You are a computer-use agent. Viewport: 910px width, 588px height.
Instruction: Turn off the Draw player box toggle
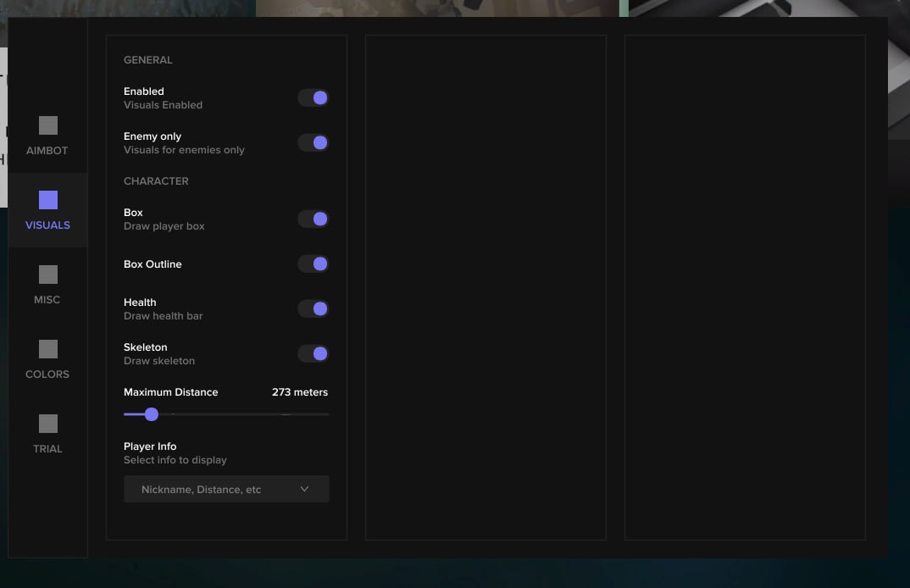click(313, 219)
